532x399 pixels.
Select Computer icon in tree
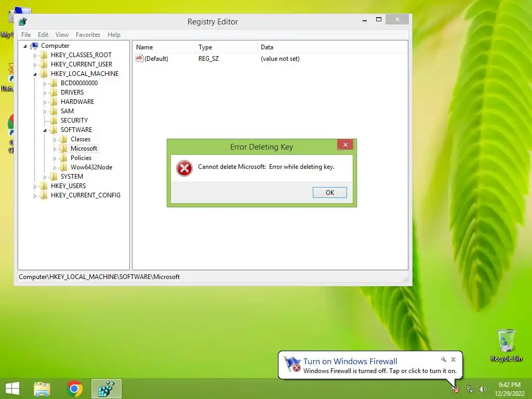point(34,46)
